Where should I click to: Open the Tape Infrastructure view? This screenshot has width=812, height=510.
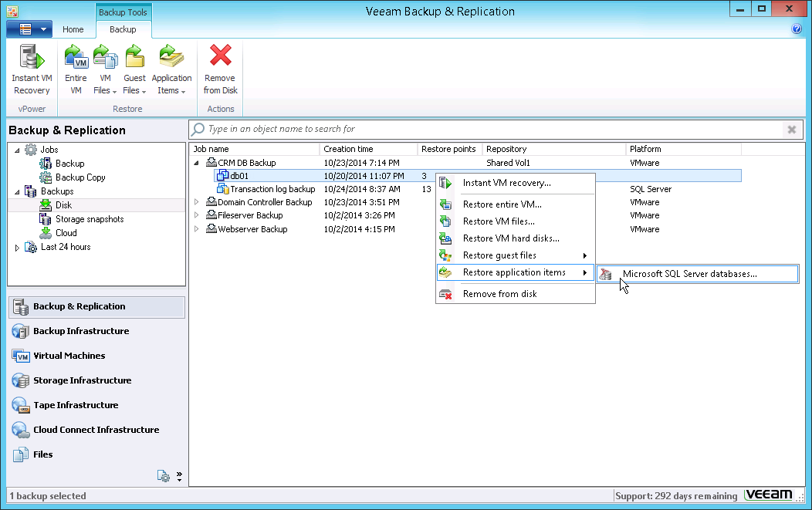coord(96,405)
